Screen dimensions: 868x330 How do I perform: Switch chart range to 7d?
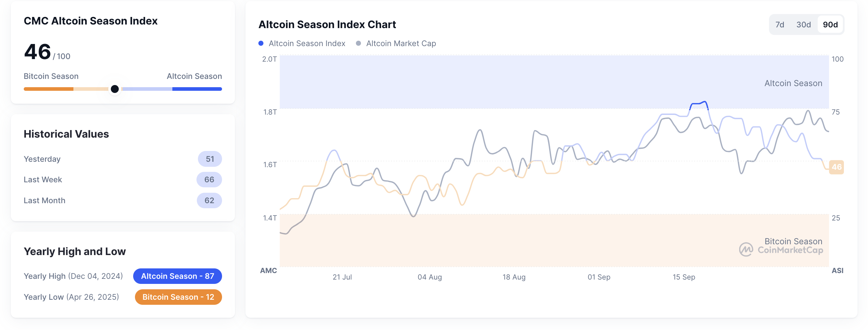pyautogui.click(x=779, y=24)
